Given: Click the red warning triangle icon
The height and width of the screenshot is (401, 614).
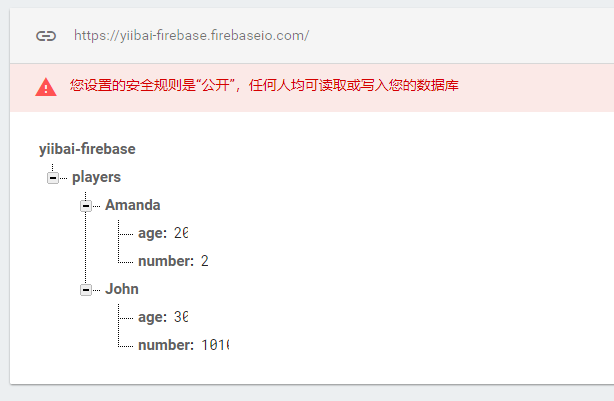Looking at the screenshot, I should [46, 87].
